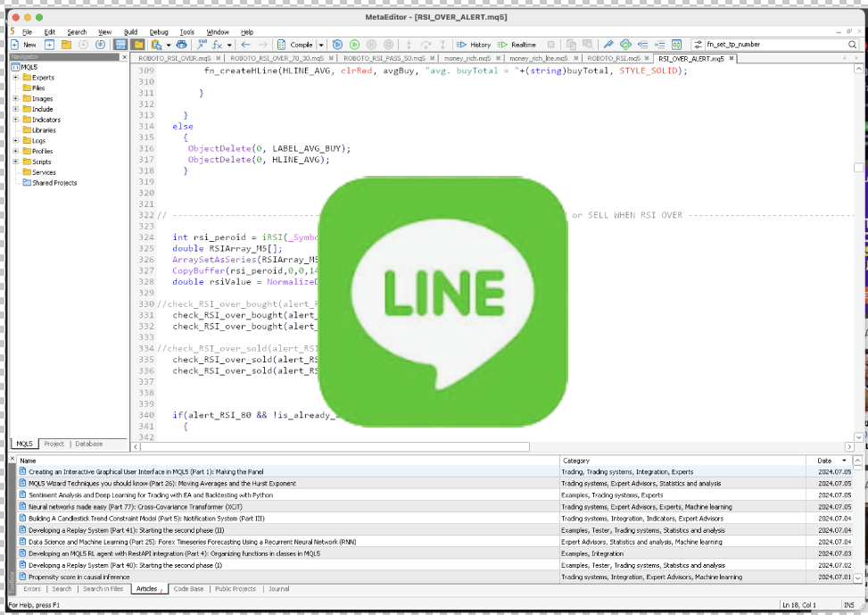Click the search magnifier at search field end
The width and height of the screenshot is (868, 615).
[853, 45]
